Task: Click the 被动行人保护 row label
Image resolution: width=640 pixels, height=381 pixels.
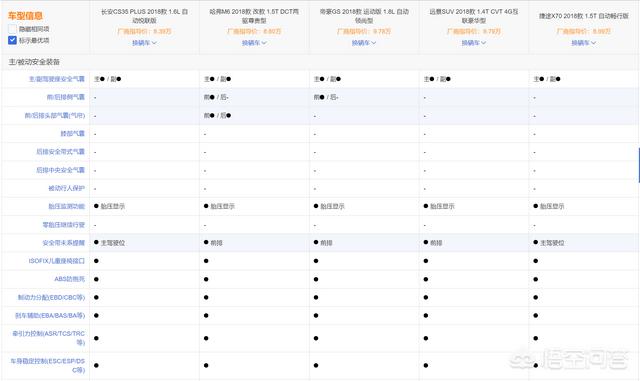Action: point(67,188)
